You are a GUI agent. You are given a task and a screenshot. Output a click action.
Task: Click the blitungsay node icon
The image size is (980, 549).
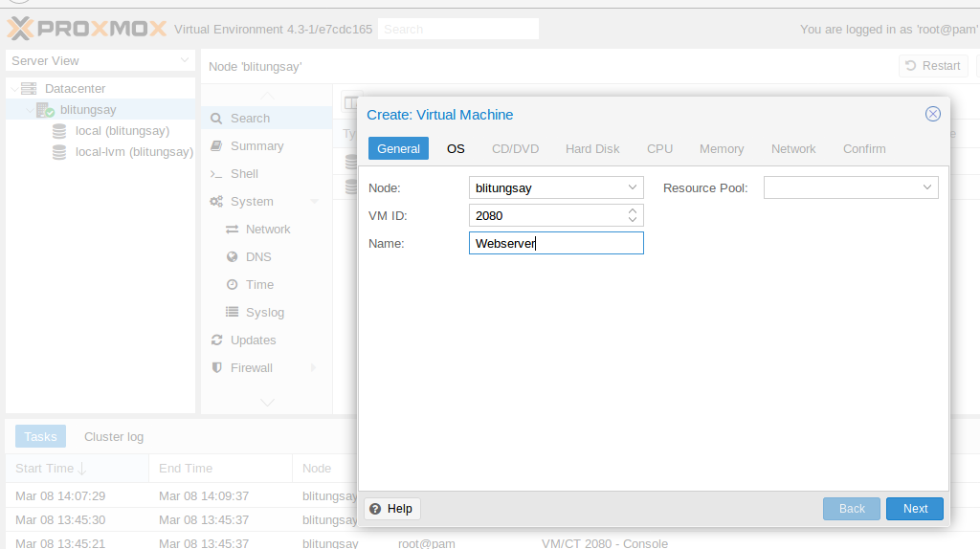pyautogui.click(x=45, y=110)
